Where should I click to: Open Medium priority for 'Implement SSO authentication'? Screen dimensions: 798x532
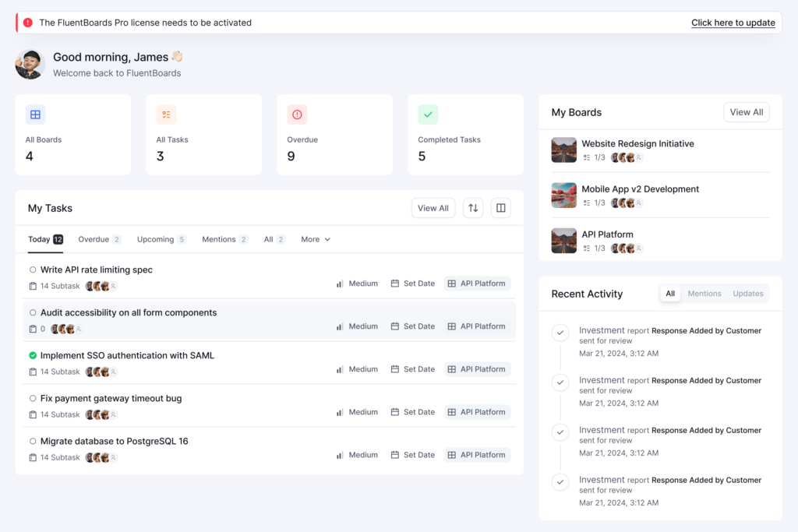click(x=357, y=369)
